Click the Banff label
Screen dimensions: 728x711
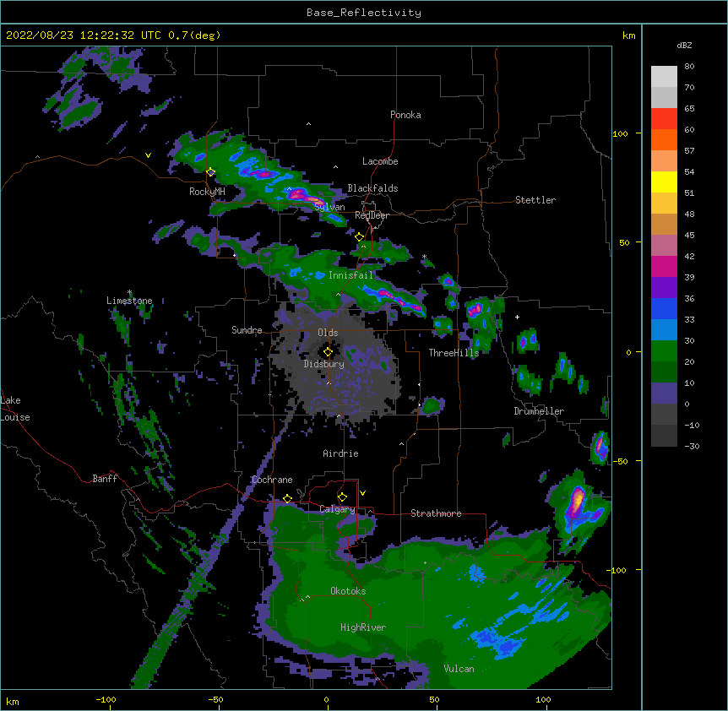click(x=105, y=479)
